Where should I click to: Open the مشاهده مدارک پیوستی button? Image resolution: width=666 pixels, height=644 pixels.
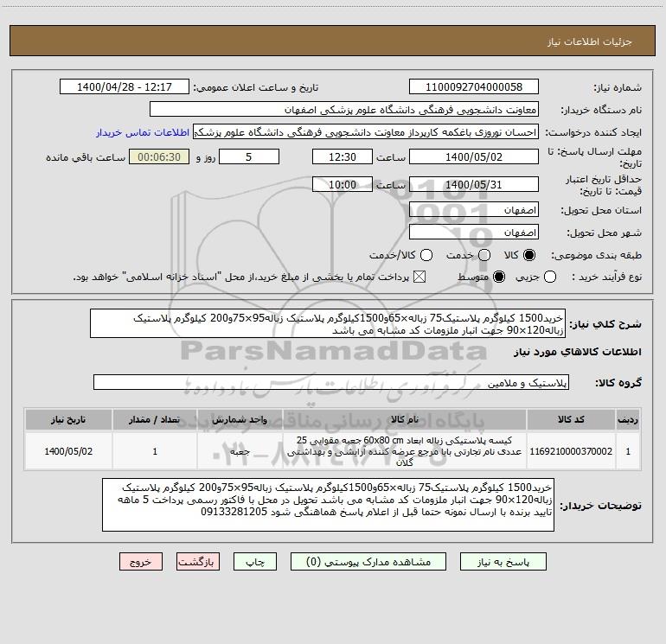368,562
